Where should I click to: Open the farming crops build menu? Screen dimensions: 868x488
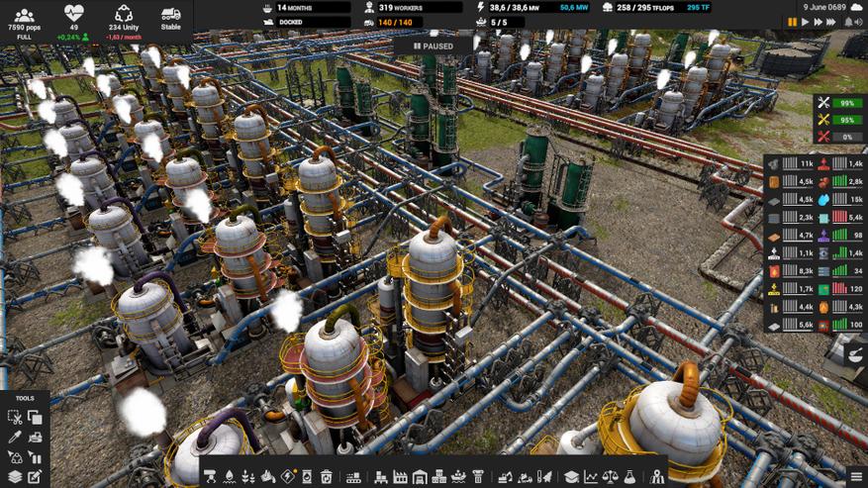point(248,476)
